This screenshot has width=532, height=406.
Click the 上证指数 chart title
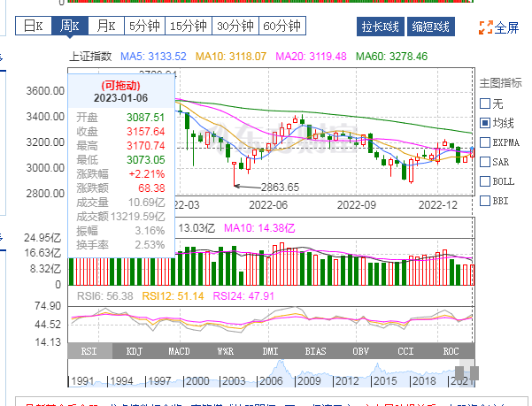90,57
